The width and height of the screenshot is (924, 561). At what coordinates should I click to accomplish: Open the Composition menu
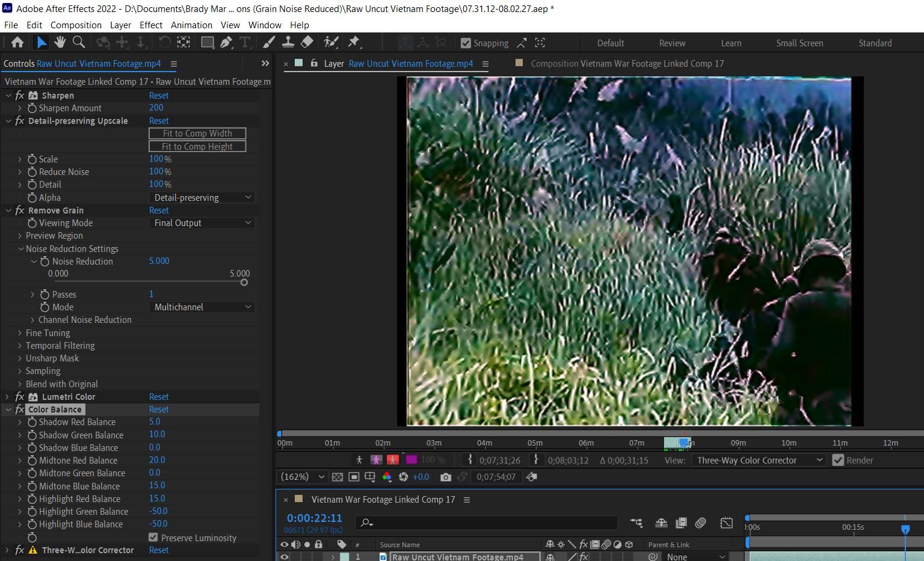(x=76, y=25)
